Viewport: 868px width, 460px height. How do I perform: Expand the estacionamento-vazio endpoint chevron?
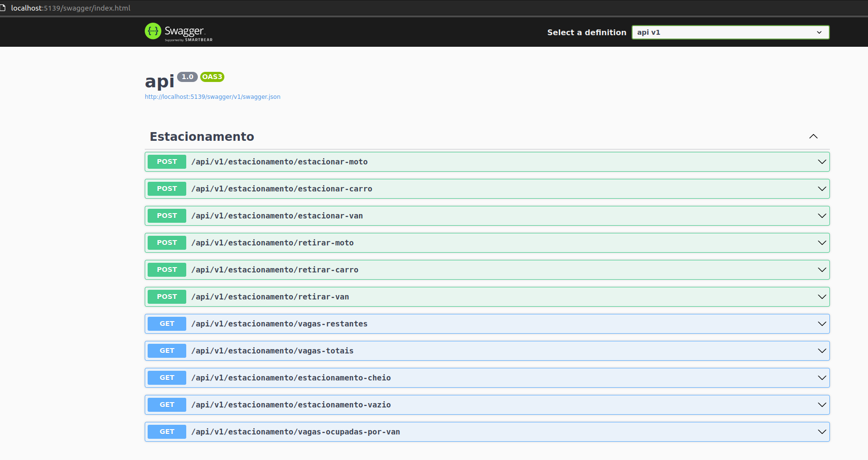point(822,405)
